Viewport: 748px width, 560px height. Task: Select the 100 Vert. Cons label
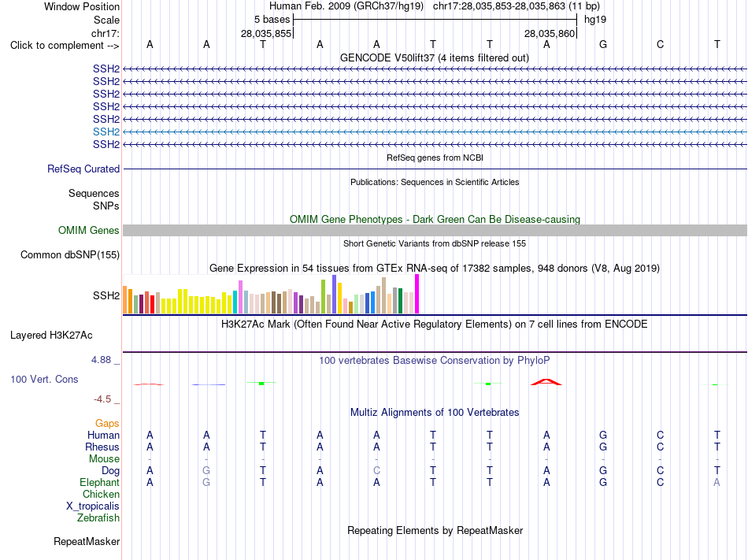(44, 379)
